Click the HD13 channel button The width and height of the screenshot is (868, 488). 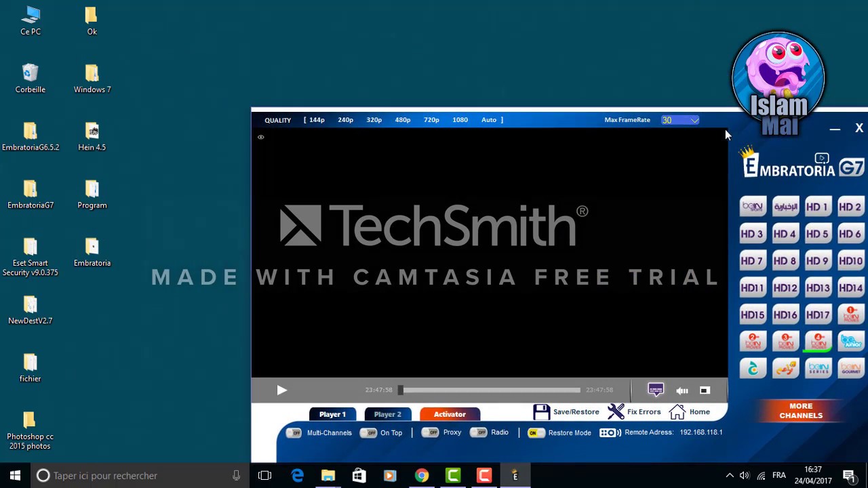[x=818, y=287]
